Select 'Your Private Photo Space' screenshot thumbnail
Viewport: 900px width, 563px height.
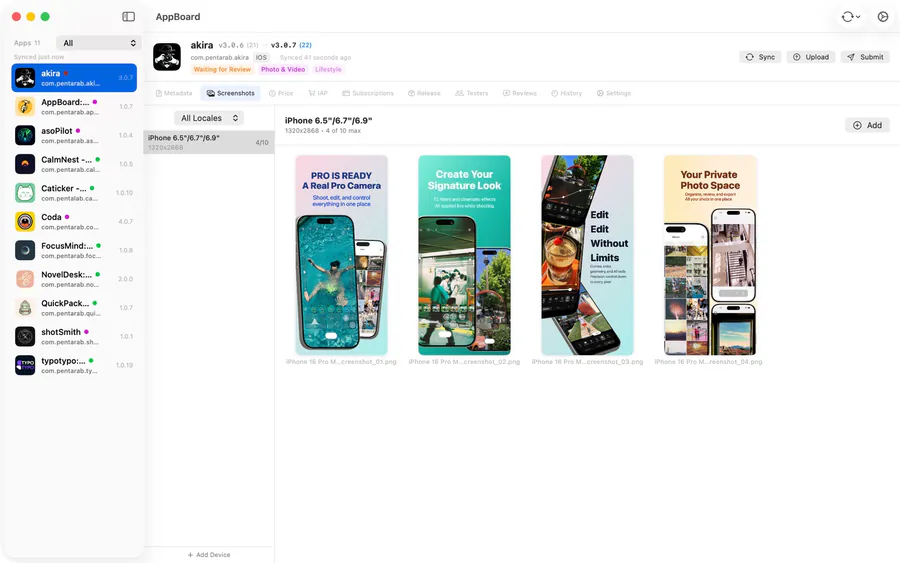(710, 255)
